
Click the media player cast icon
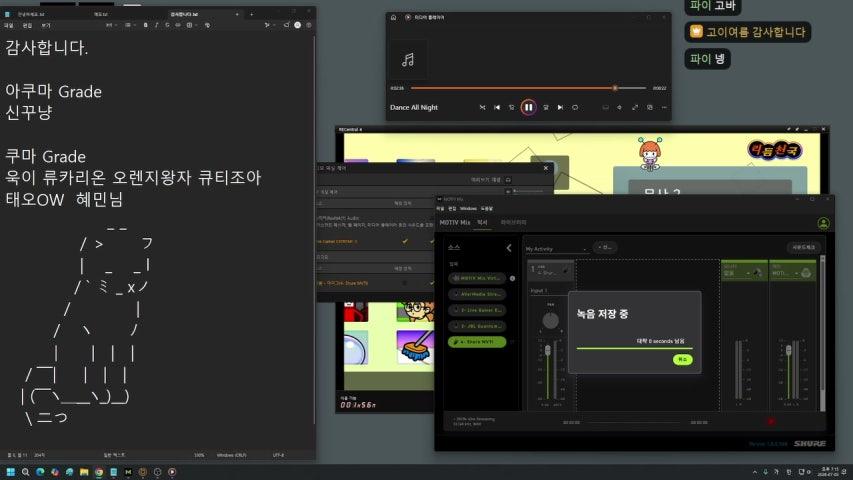[x=605, y=108]
